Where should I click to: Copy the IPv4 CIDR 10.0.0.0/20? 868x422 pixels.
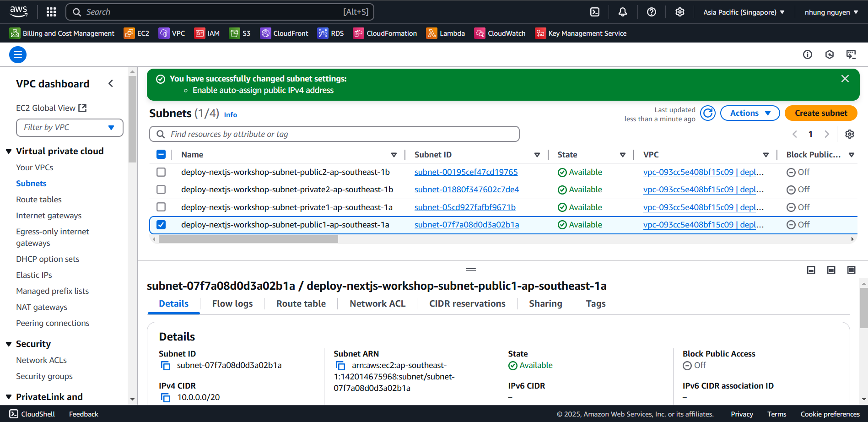(166, 398)
